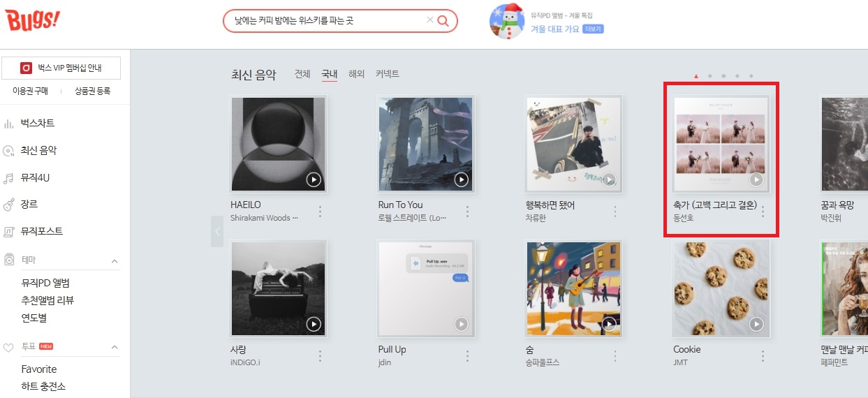The height and width of the screenshot is (398, 868).
Task: Open 뮤직4U in the sidebar
Action: (35, 178)
